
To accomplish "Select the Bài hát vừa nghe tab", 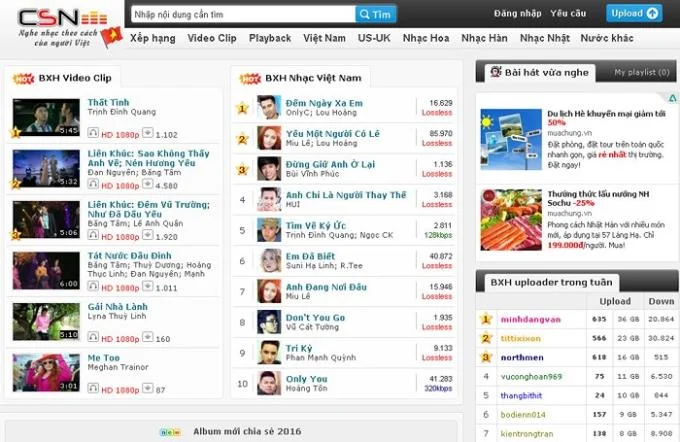I will (x=540, y=72).
